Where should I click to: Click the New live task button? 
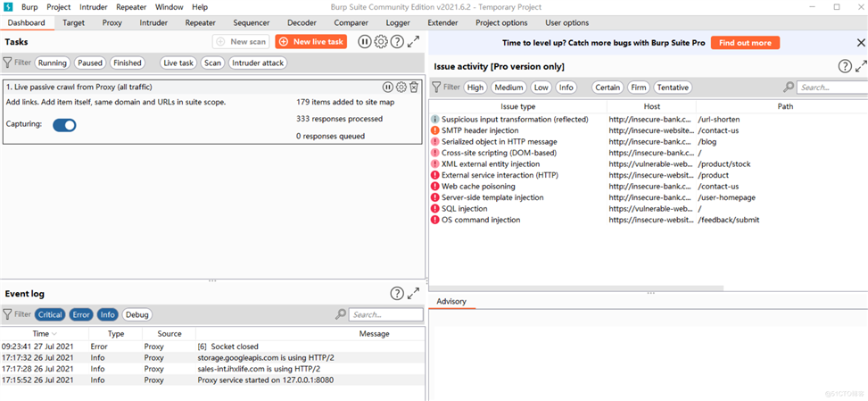[311, 42]
